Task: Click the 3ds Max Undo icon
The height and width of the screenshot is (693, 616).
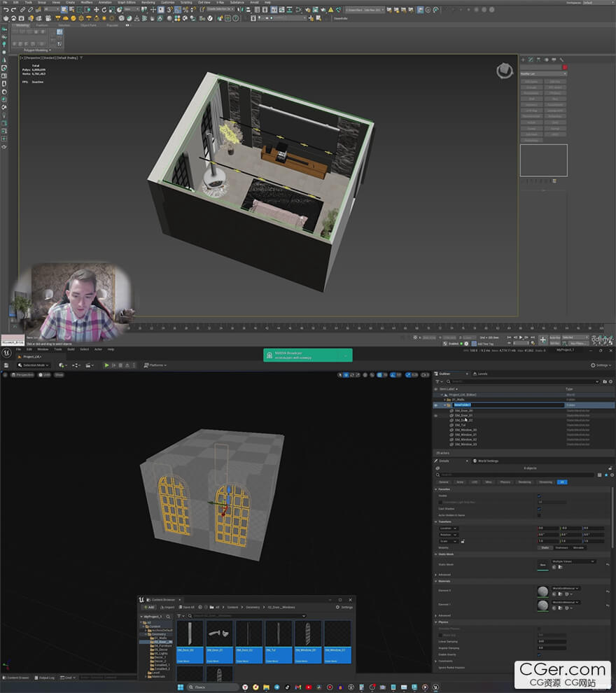Action: click(x=6, y=10)
